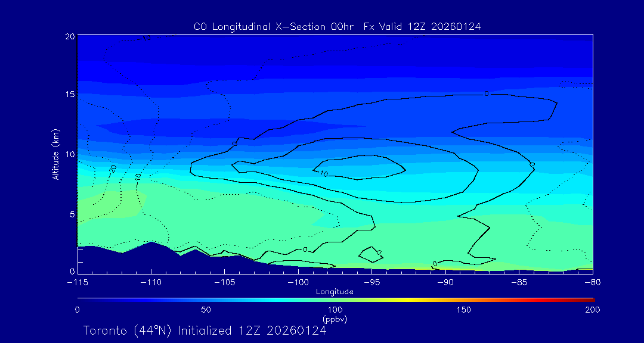
Task: Click the Longitude x-axis label
Action: (335, 292)
